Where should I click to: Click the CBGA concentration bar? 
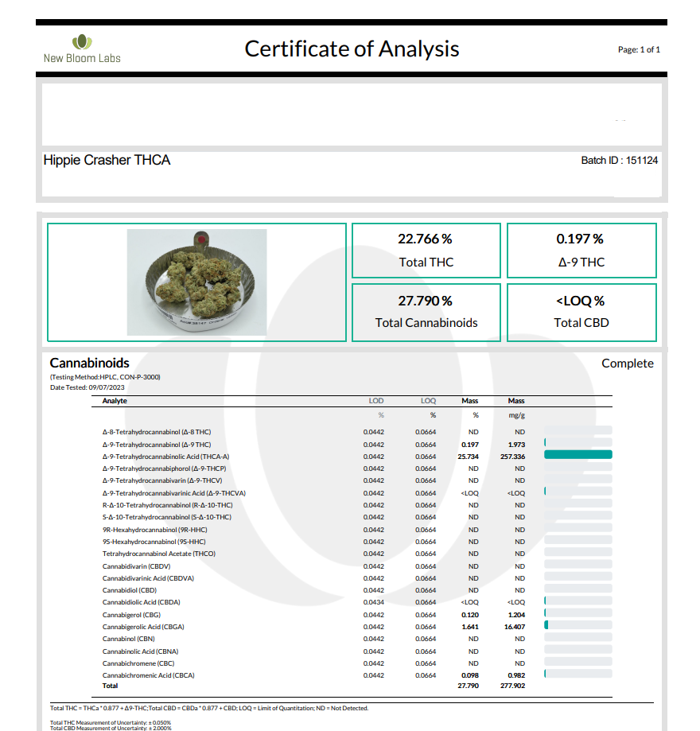(578, 625)
